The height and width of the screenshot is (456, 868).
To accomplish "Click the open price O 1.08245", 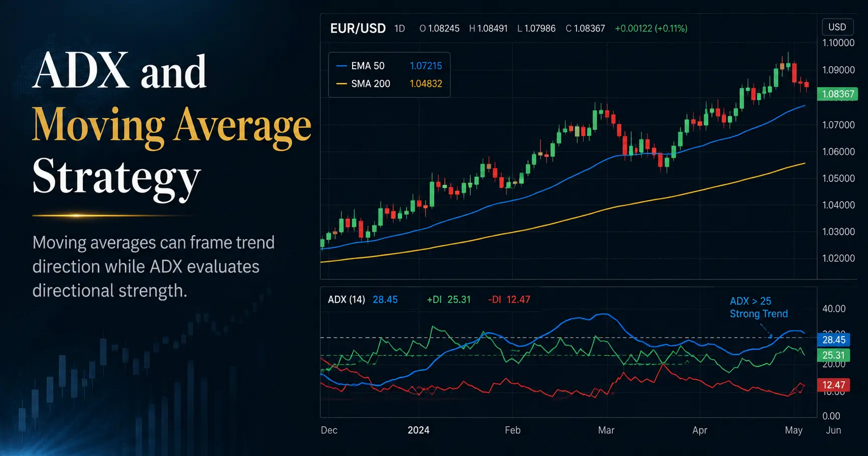I will point(439,29).
